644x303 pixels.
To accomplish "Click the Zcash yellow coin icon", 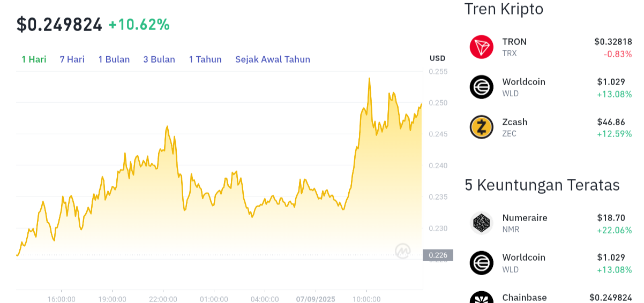I will [x=481, y=127].
